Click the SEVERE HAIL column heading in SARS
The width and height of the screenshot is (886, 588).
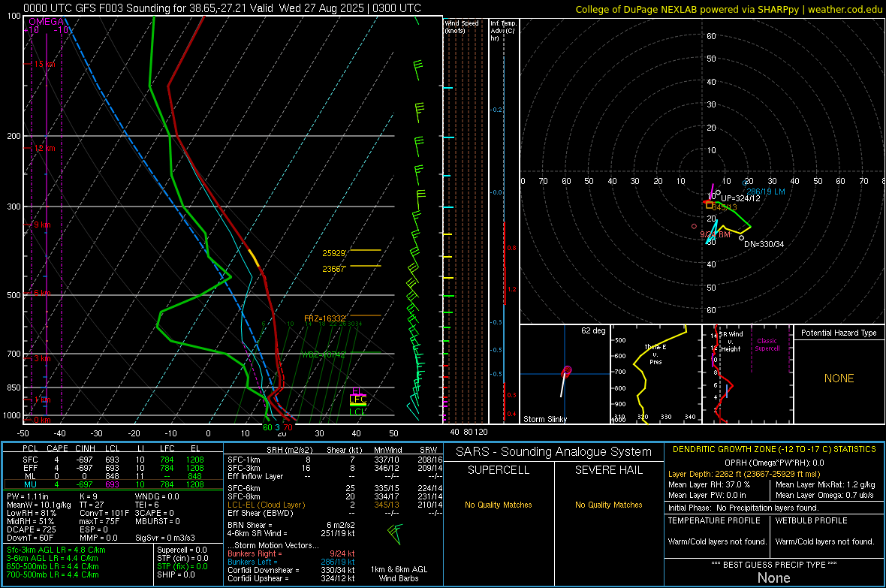point(608,470)
